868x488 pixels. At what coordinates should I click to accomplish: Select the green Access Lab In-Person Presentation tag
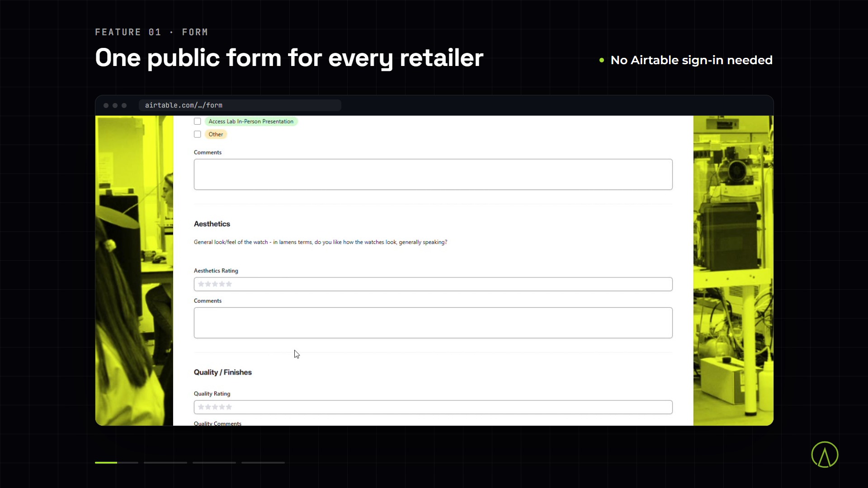251,121
